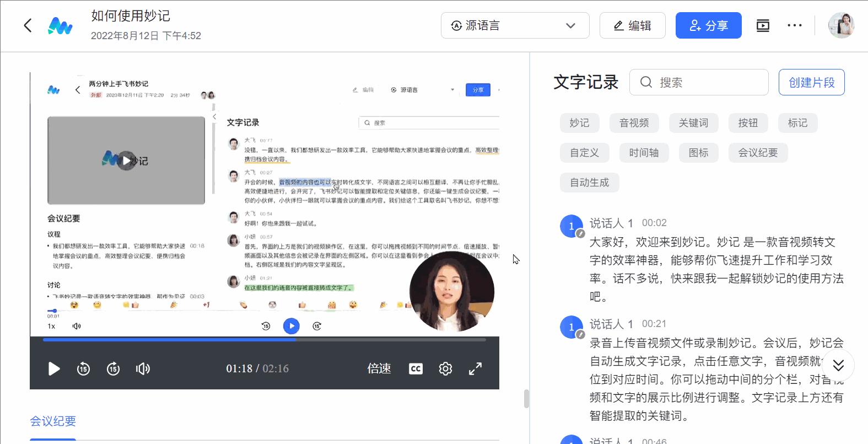This screenshot has width=868, height=444.
Task: Mute the video volume icon
Action: [143, 368]
